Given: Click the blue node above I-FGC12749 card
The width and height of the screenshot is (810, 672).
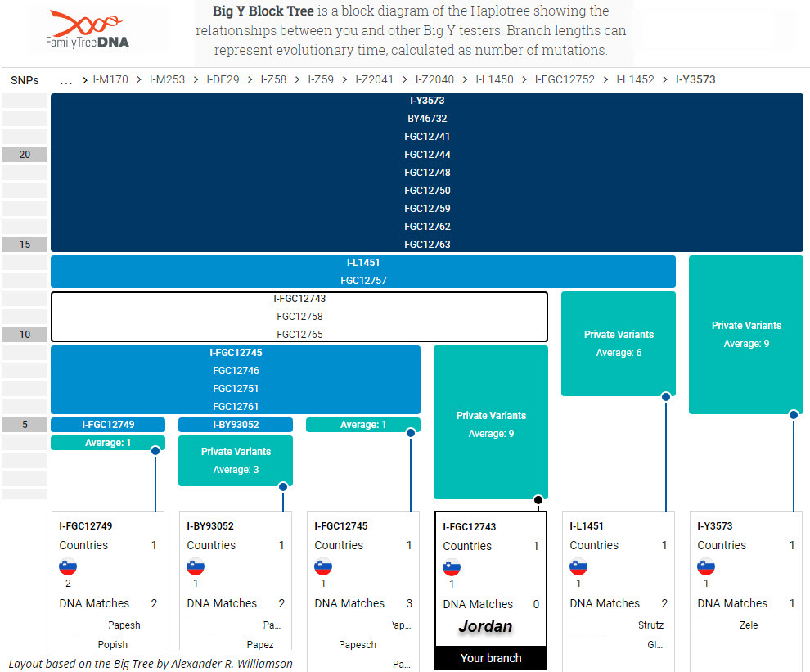Looking at the screenshot, I should 155,450.
